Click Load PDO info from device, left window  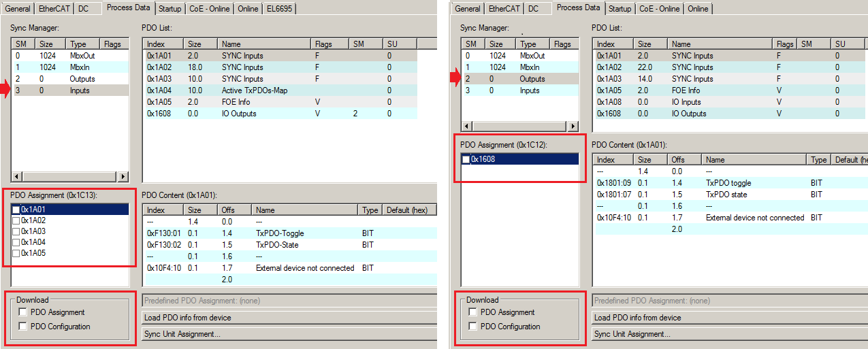pyautogui.click(x=289, y=318)
